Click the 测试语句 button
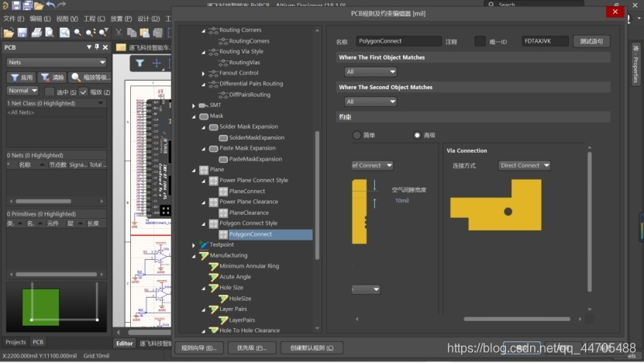The image size is (644, 363). tap(591, 41)
